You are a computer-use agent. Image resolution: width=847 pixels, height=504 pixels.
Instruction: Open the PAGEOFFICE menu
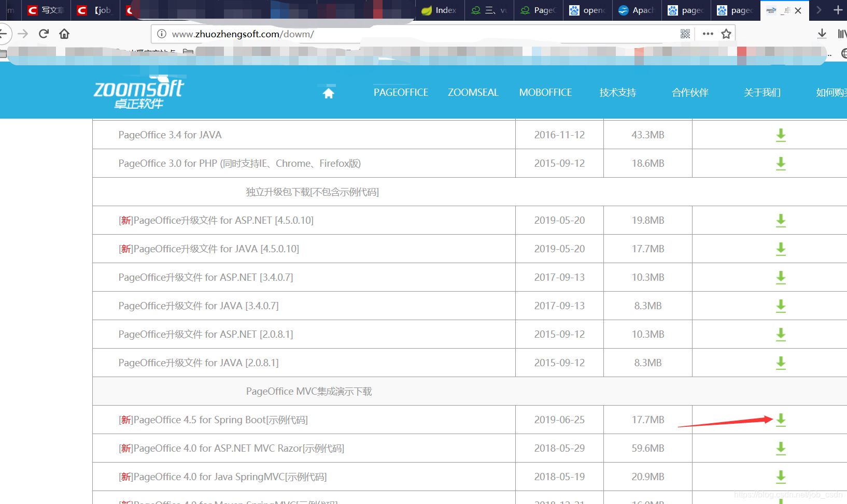[x=401, y=92]
